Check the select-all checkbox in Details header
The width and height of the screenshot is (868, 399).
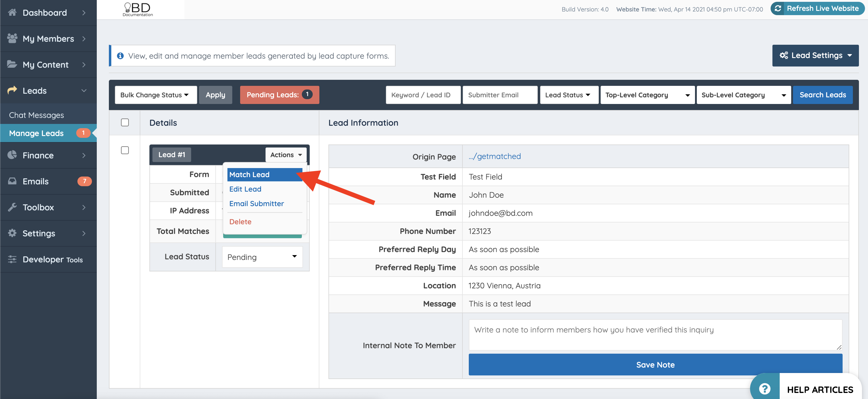click(125, 122)
